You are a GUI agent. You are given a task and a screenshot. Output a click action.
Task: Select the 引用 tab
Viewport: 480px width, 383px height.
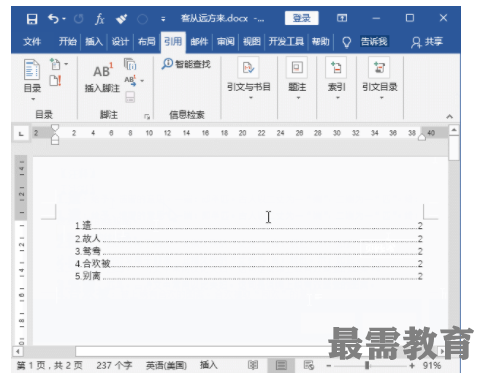click(x=173, y=42)
